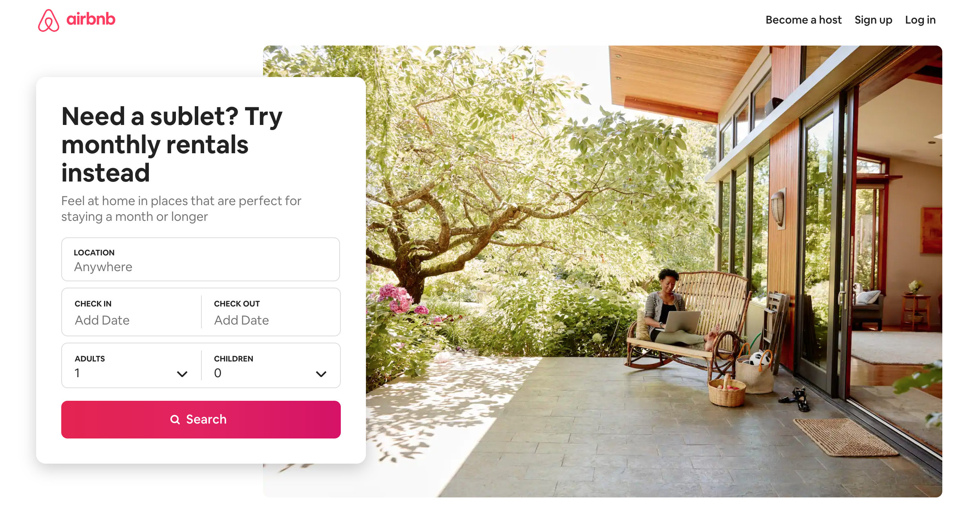
Task: Open Become a host page
Action: [x=803, y=20]
